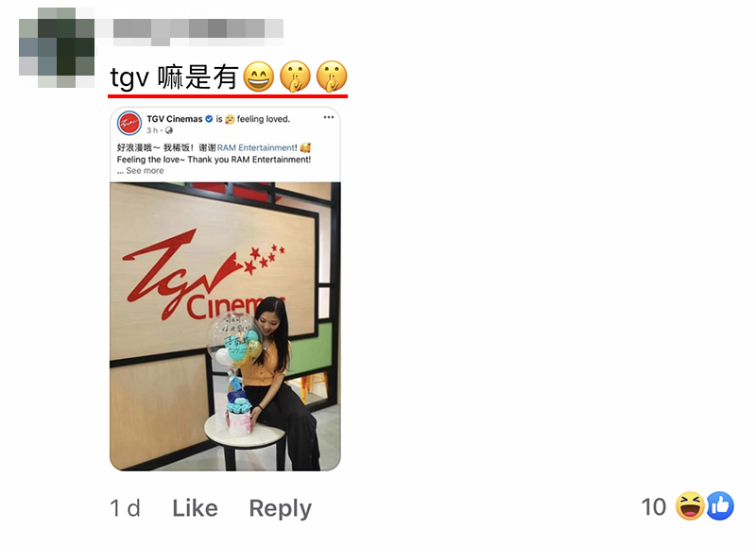Click the 3 h post timestamp
The height and width of the screenshot is (546, 756).
click(152, 130)
